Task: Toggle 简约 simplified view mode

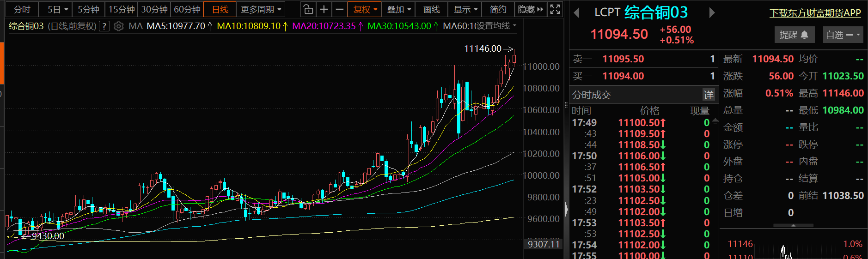Action: point(498,9)
